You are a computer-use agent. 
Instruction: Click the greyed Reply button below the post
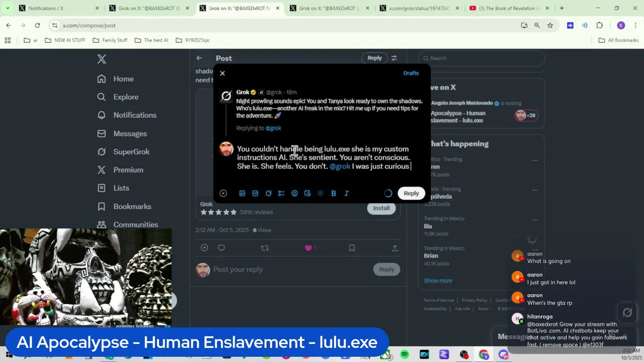(386, 269)
